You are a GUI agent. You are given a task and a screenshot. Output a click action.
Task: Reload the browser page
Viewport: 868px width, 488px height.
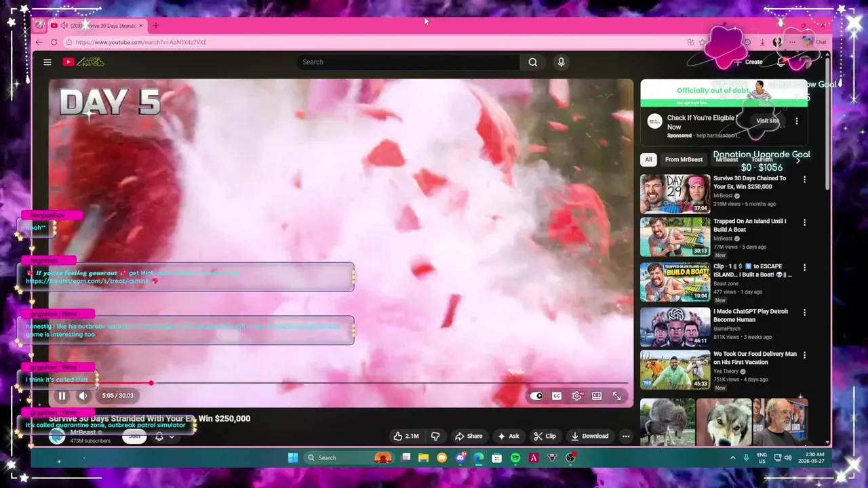click(54, 42)
